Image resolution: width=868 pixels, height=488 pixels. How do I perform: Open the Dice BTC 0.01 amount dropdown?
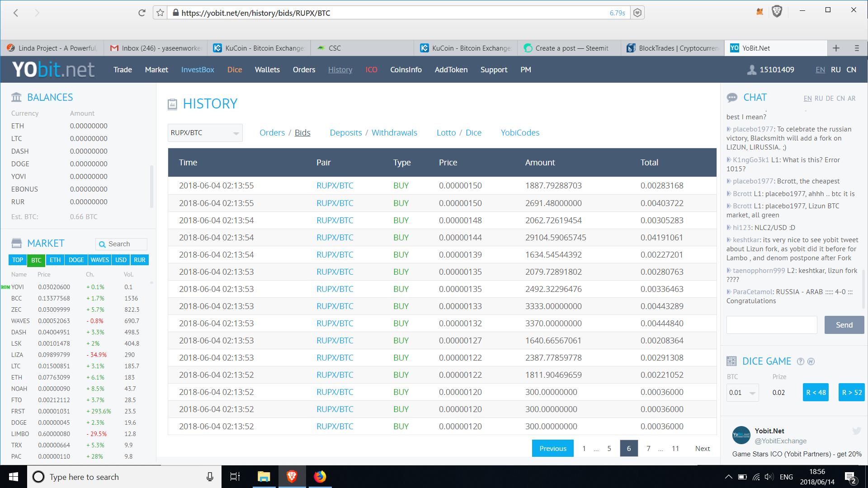pos(742,392)
